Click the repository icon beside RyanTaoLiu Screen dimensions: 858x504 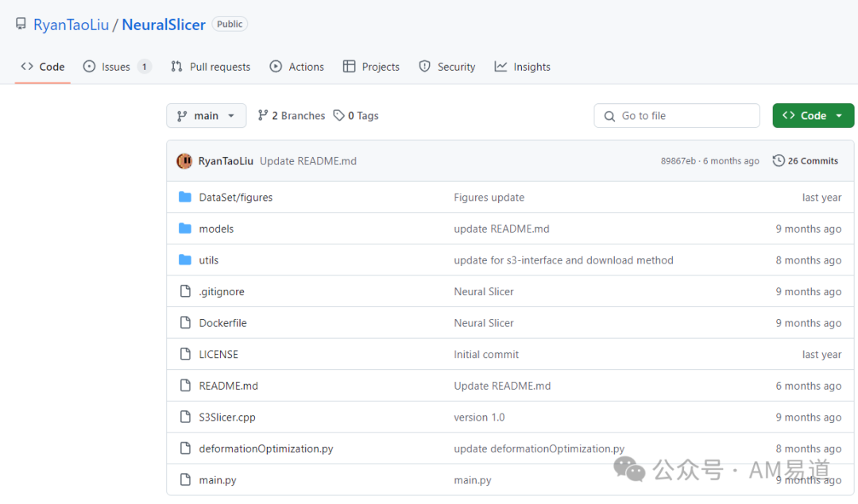pyautogui.click(x=21, y=25)
